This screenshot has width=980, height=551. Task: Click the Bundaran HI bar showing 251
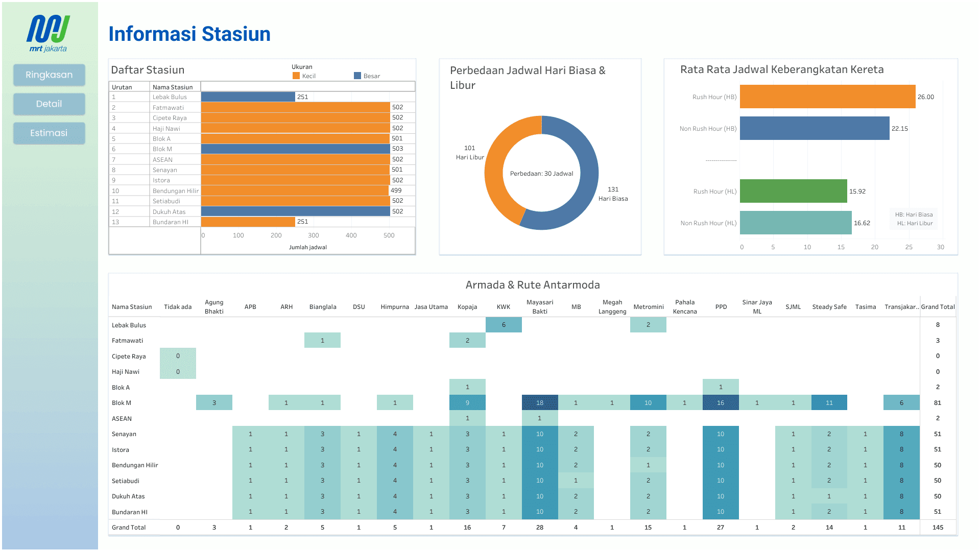point(248,222)
